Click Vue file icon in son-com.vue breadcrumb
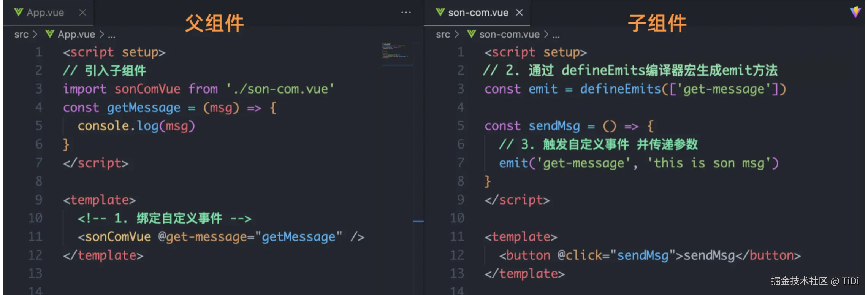This screenshot has height=295, width=868. (x=472, y=34)
